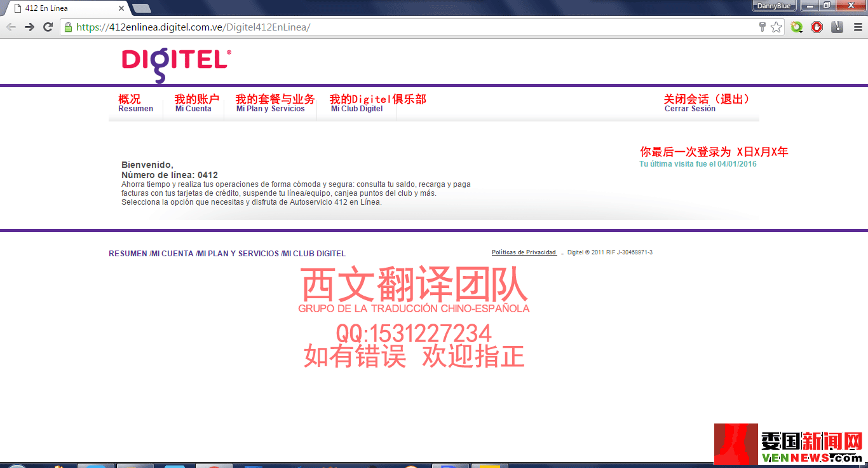
Task: Click the Digitel logo
Action: [x=177, y=64]
